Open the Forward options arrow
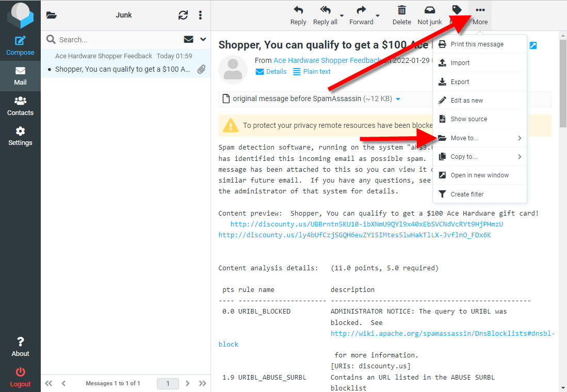The width and height of the screenshot is (567, 392). point(378,15)
